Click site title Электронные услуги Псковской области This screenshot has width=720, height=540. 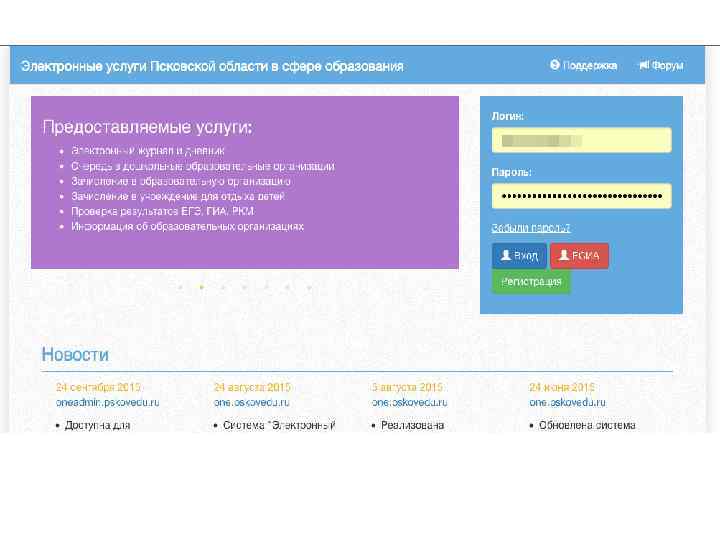212,66
